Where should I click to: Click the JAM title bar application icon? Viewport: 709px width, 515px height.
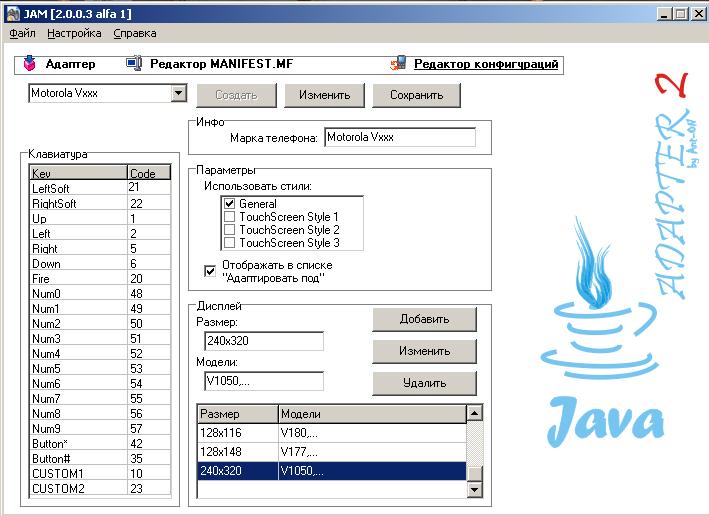coord(13,14)
